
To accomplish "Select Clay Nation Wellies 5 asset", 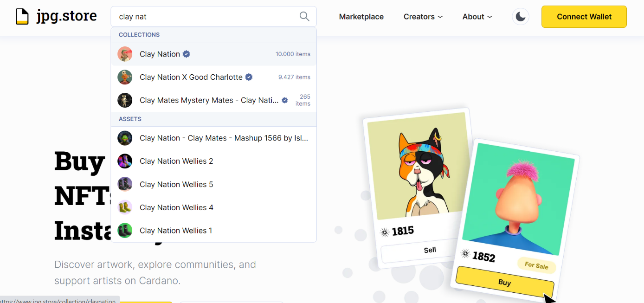I will [x=213, y=184].
